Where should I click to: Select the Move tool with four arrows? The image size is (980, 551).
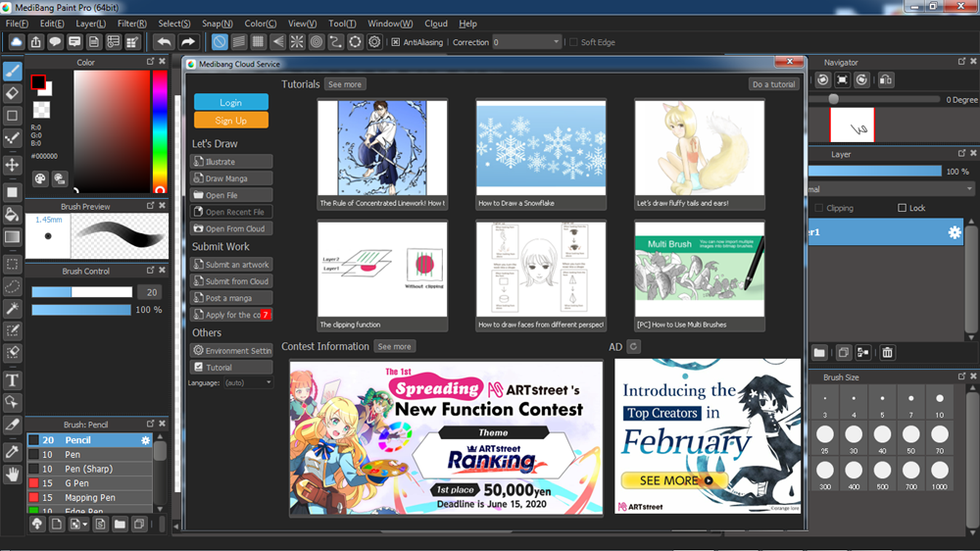point(12,165)
